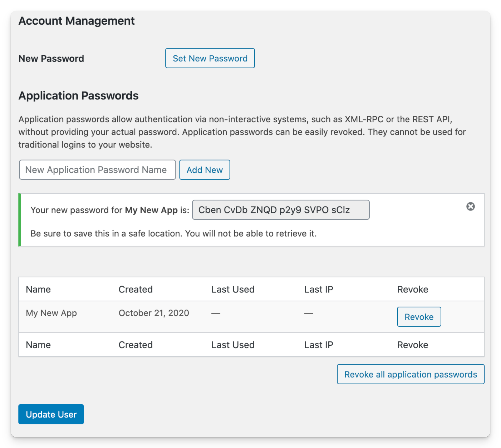Select the generated password field text
This screenshot has width=501, height=448.
coord(281,210)
